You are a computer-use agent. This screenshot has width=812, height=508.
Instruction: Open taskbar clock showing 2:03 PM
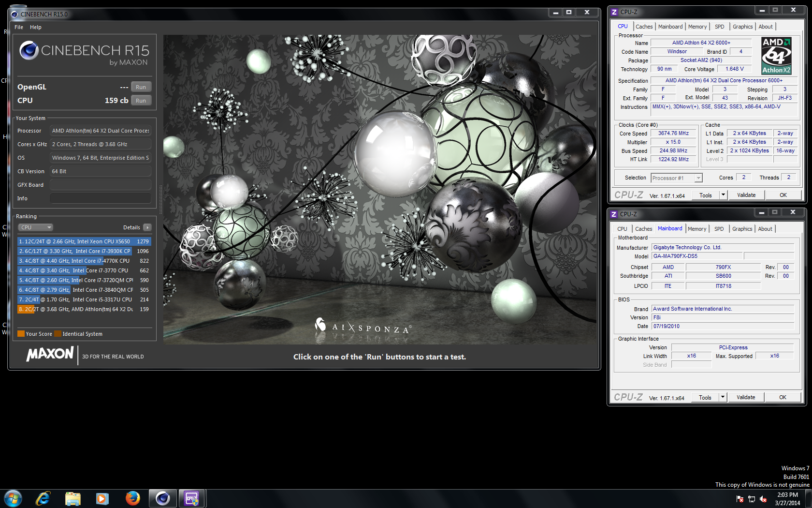787,499
